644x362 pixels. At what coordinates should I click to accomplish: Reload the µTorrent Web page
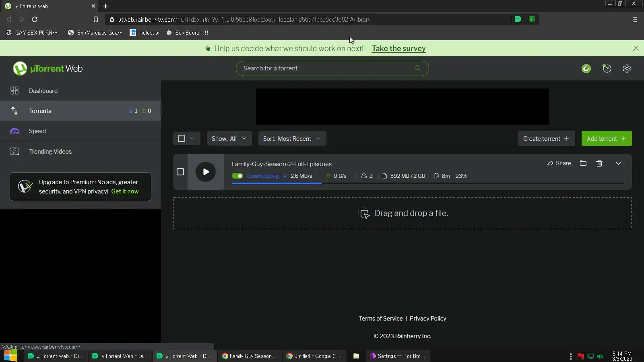tap(35, 19)
